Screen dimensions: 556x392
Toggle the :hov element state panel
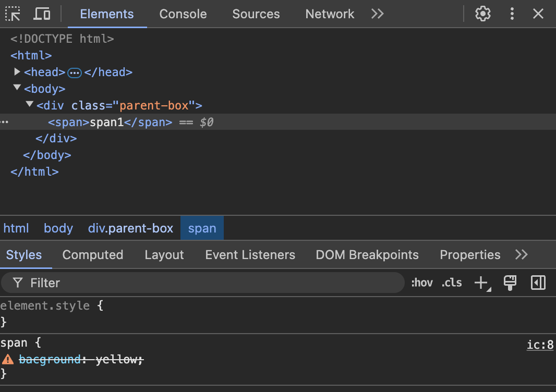pos(422,283)
